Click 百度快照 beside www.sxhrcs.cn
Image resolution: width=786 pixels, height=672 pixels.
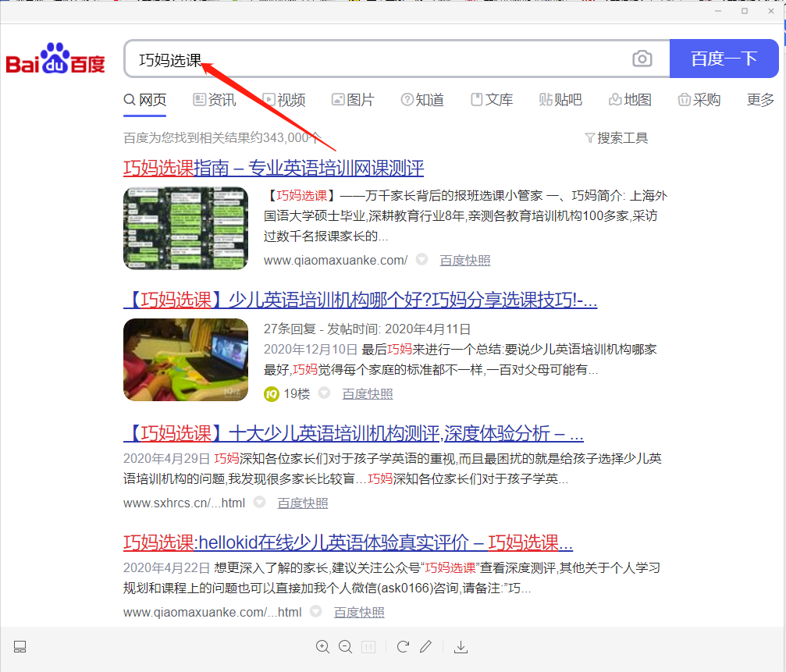coord(303,503)
